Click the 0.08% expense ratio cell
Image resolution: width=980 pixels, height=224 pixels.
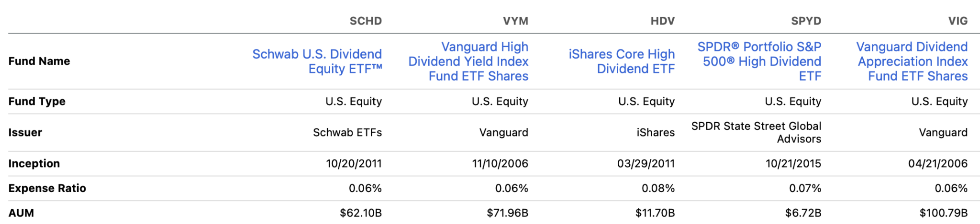[658, 188]
